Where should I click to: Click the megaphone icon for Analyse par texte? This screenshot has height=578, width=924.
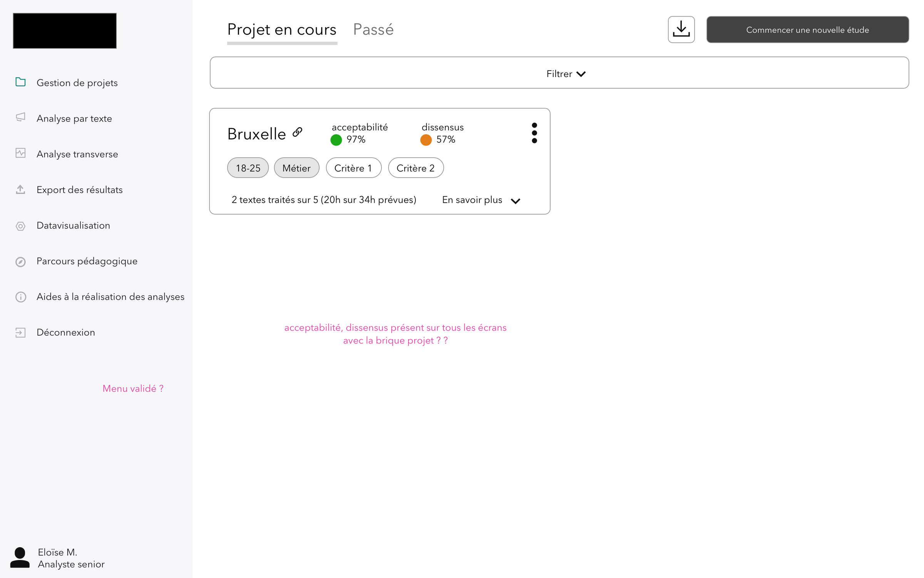pos(20,117)
